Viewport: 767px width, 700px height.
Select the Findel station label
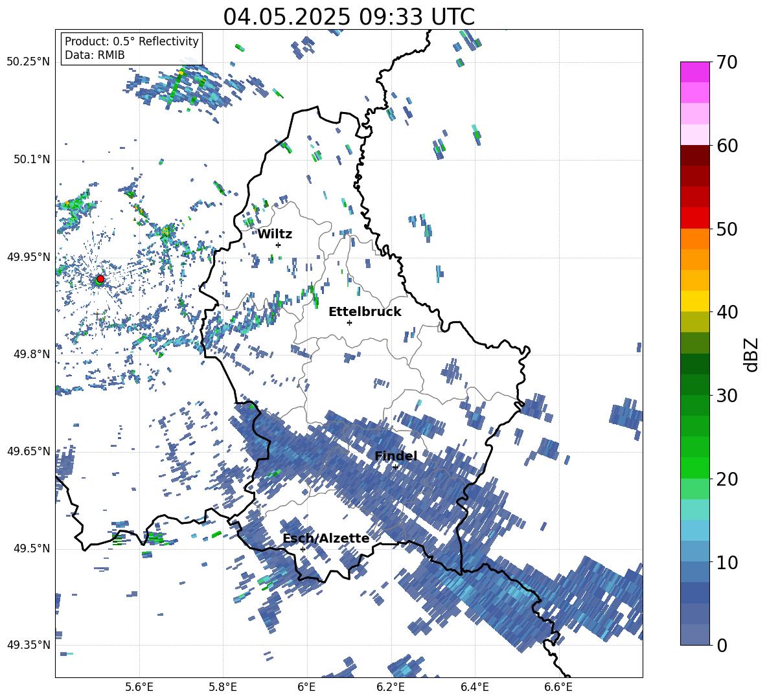pyautogui.click(x=396, y=456)
